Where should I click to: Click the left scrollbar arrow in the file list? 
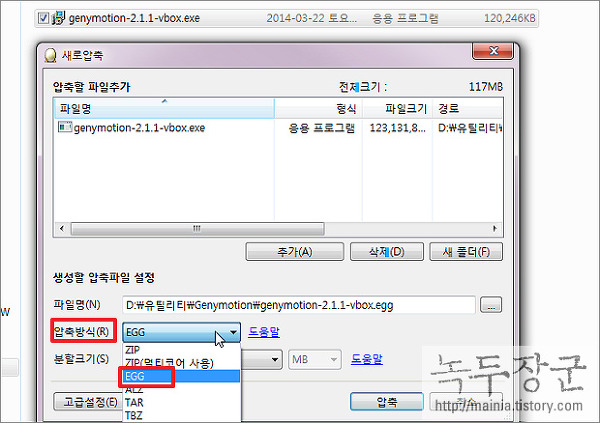tap(62, 229)
